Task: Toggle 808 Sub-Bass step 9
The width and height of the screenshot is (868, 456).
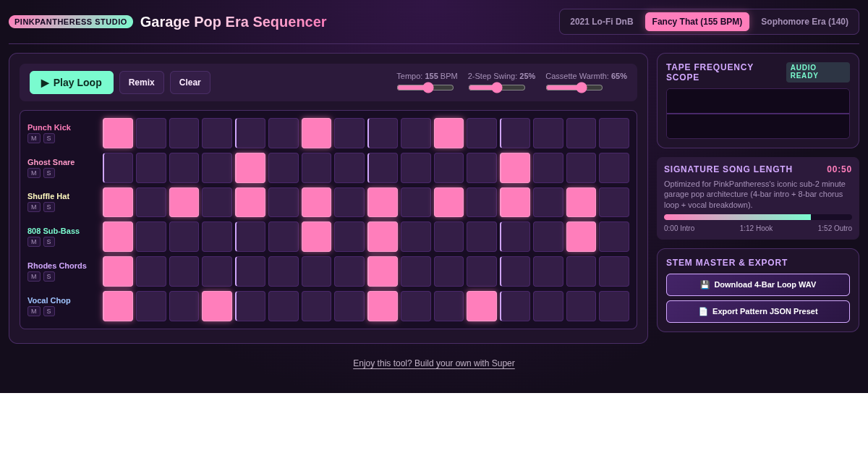Action: (x=383, y=237)
